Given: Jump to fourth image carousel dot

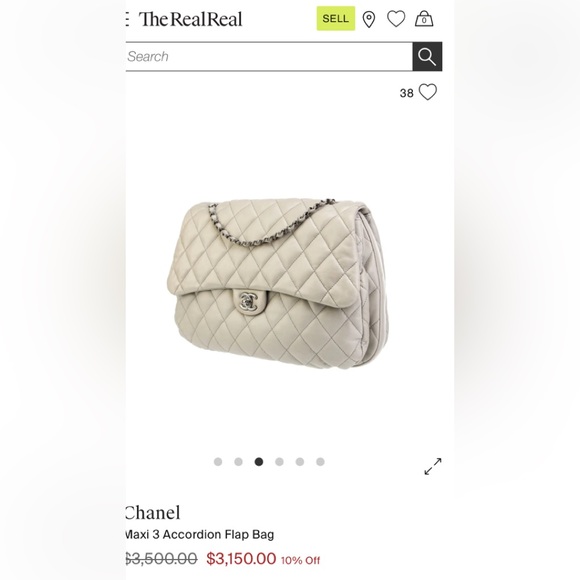Looking at the screenshot, I should click(x=279, y=462).
